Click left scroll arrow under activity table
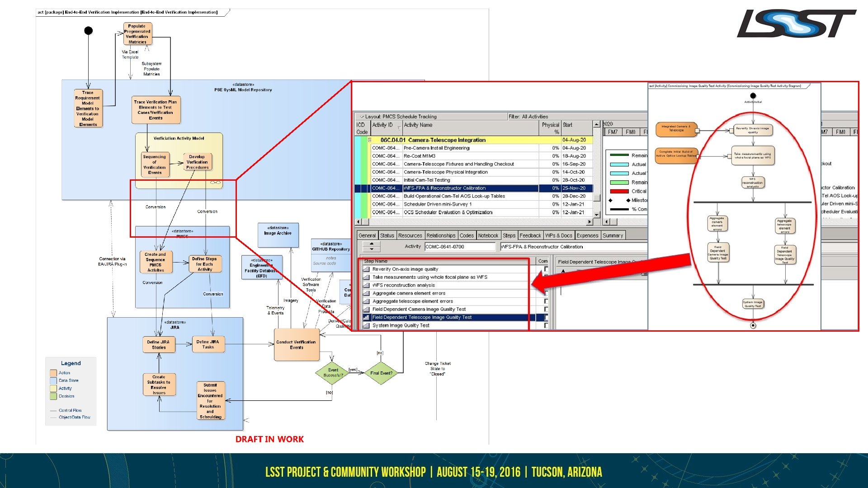Screen dimensions: 868x488 359,222
